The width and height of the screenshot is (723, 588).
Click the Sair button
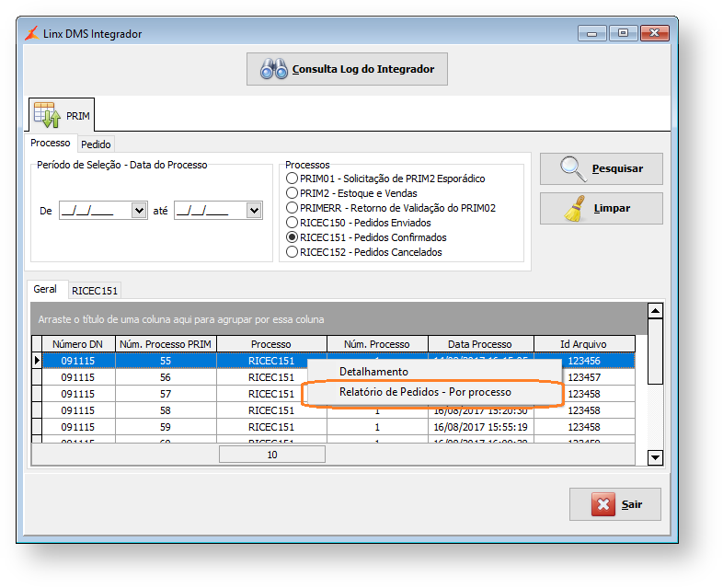pos(615,504)
